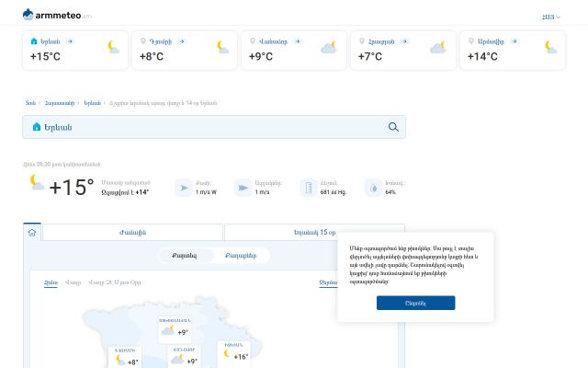Viewport: 588px width, 368px height.
Task: Click the arrow on the +7°C Hrazdan card
Action: [404, 41]
